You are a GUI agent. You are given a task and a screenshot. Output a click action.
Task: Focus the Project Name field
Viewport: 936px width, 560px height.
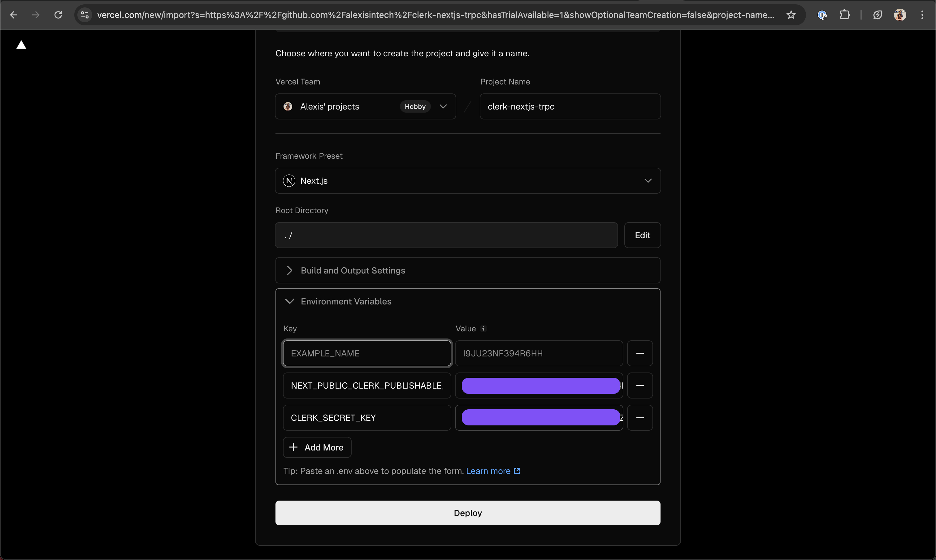(x=570, y=106)
